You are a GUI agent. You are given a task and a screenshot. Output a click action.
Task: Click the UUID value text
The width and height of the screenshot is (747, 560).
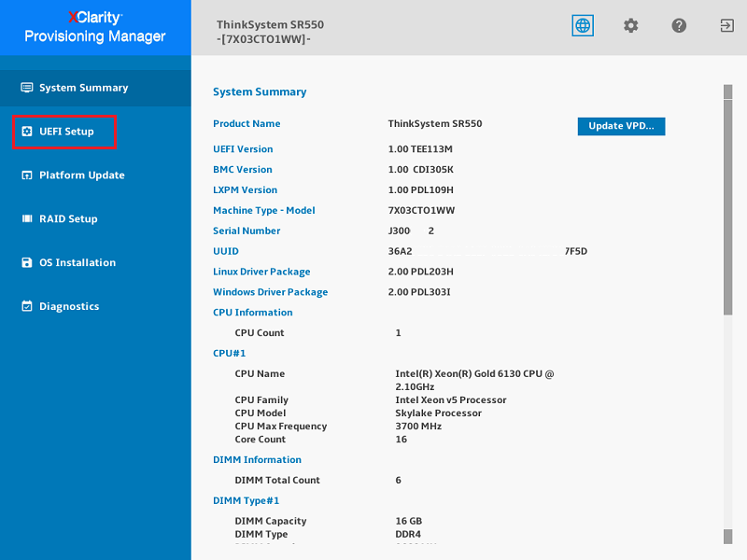487,251
